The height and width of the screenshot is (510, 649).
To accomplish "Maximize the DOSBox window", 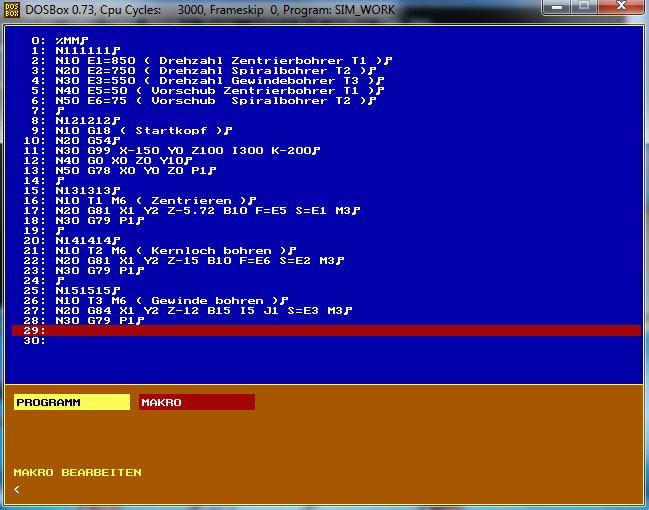I will coord(584,7).
